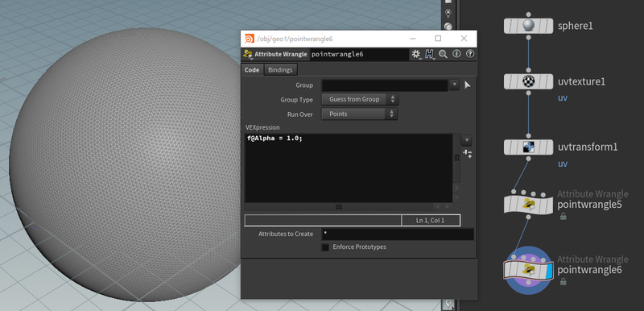
Task: Open the node info icon
Action: pyautogui.click(x=456, y=54)
